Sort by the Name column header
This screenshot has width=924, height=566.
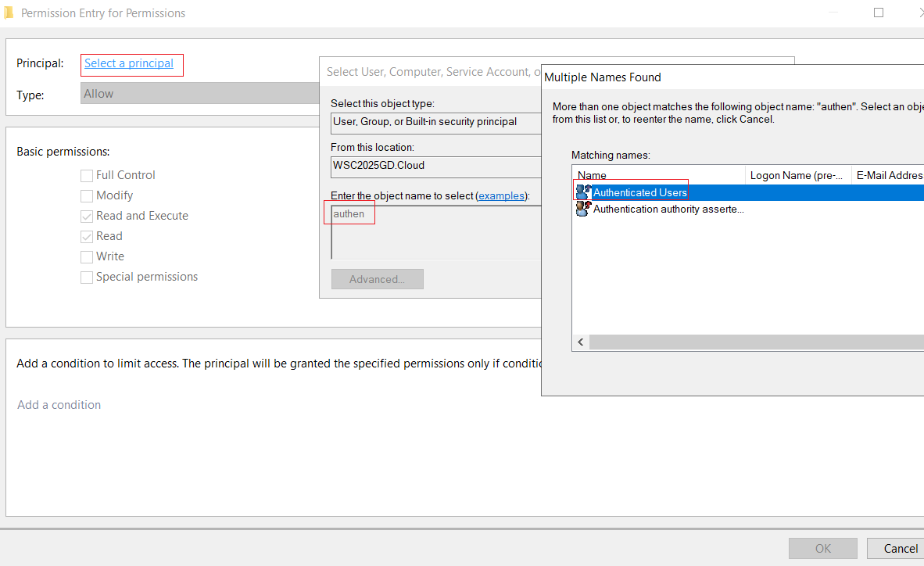click(x=659, y=175)
